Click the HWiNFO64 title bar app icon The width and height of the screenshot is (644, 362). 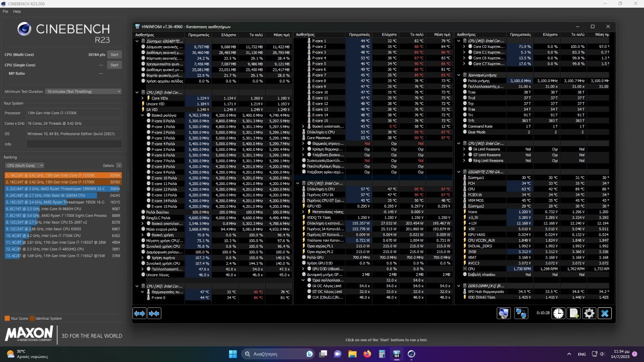click(x=137, y=27)
